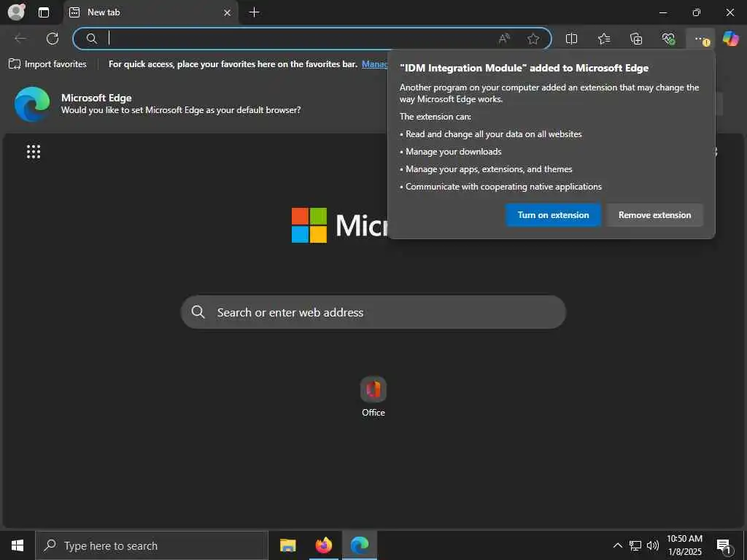Open the clock and date
This screenshot has width=747, height=560.
click(684, 545)
